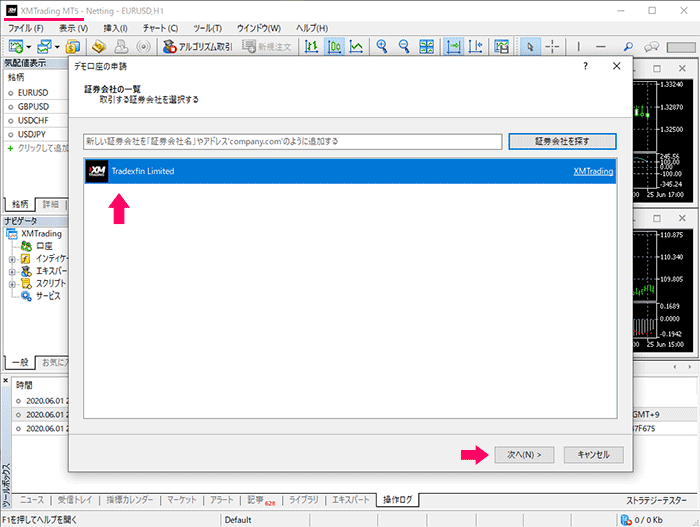Expand the スクリプト node in navigator
The width and height of the screenshot is (700, 527).
click(x=12, y=284)
